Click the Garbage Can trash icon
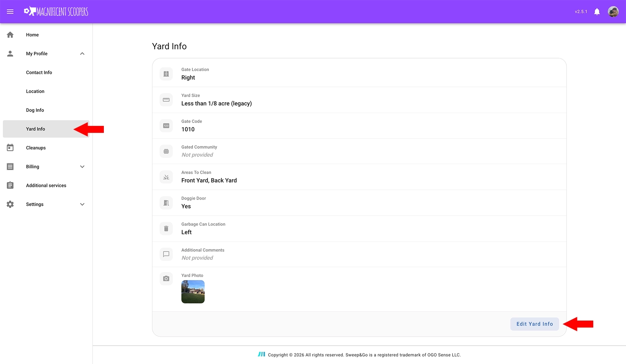 coord(166,229)
